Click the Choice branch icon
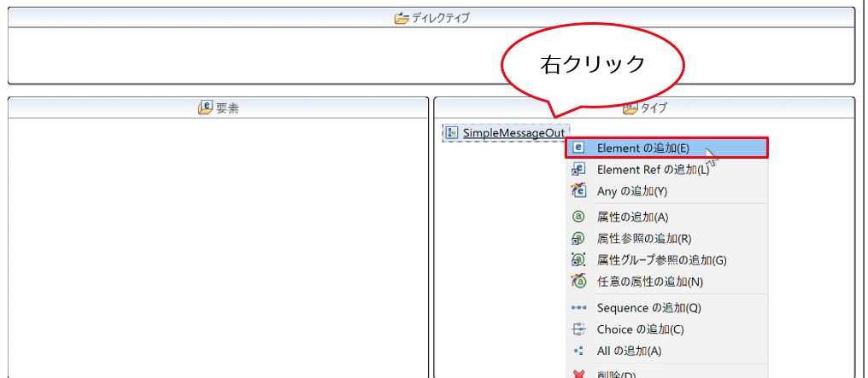This screenshot has height=378, width=868. (x=578, y=329)
